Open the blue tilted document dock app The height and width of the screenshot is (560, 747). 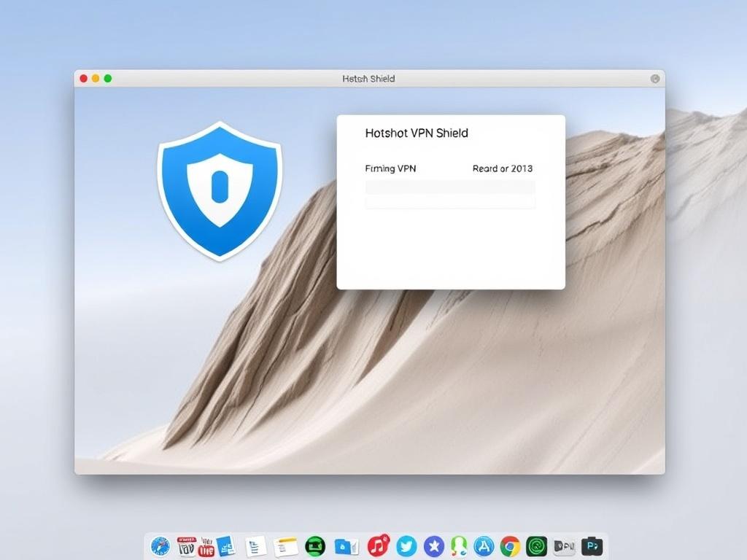(x=226, y=546)
